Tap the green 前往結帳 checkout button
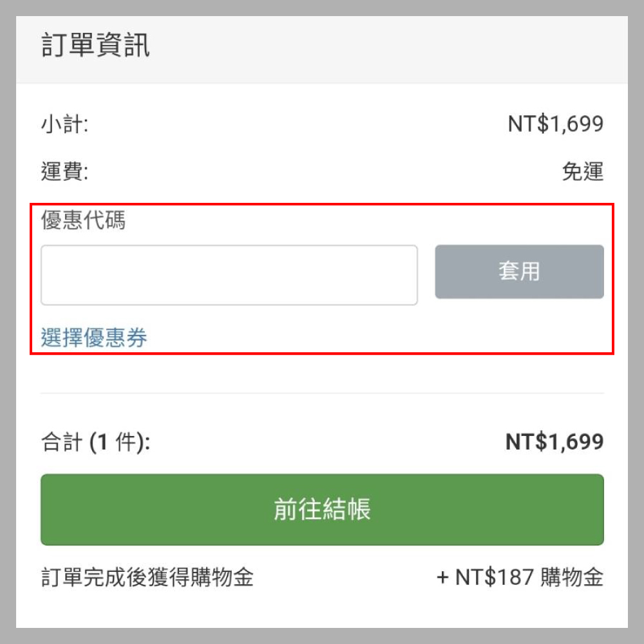The width and height of the screenshot is (644, 644). point(322,510)
